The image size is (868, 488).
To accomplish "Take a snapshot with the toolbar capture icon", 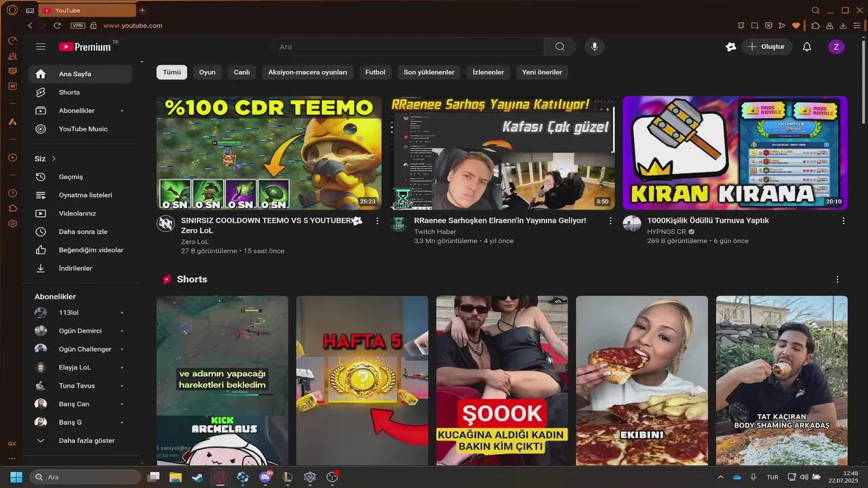I will 755,26.
